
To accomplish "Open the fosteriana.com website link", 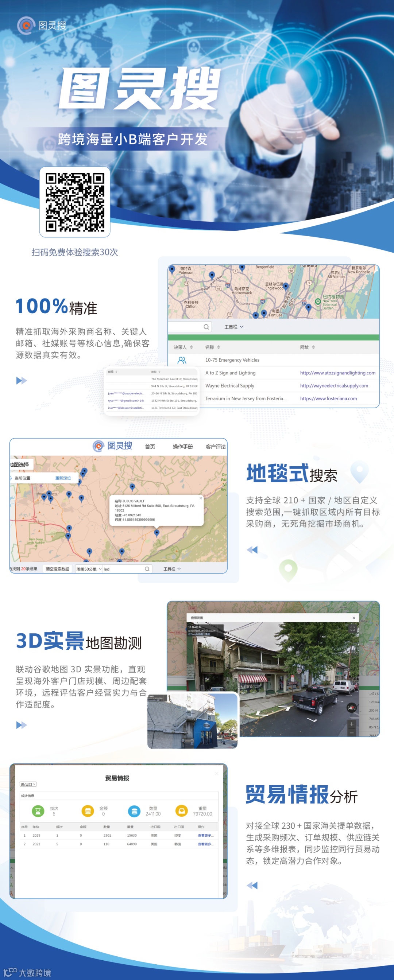I will [328, 399].
